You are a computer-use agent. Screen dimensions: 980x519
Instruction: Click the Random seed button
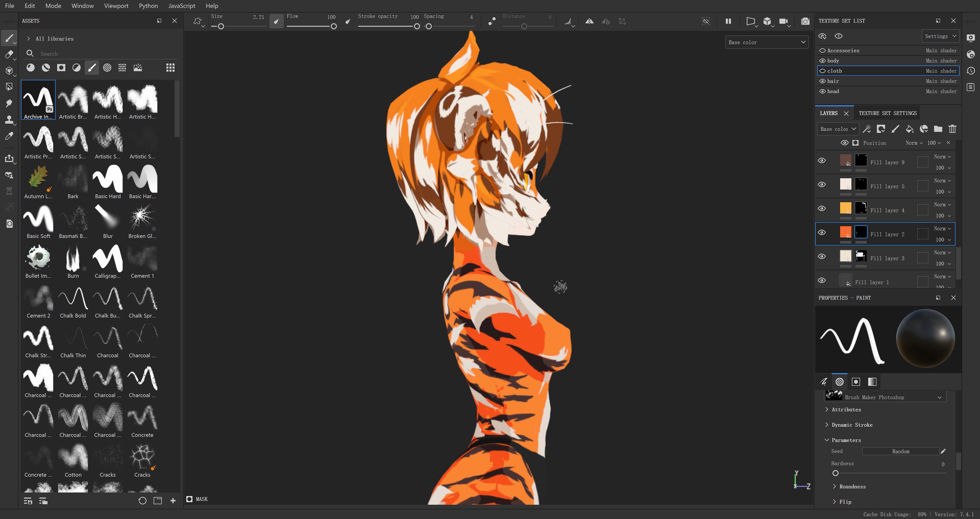(x=900, y=451)
